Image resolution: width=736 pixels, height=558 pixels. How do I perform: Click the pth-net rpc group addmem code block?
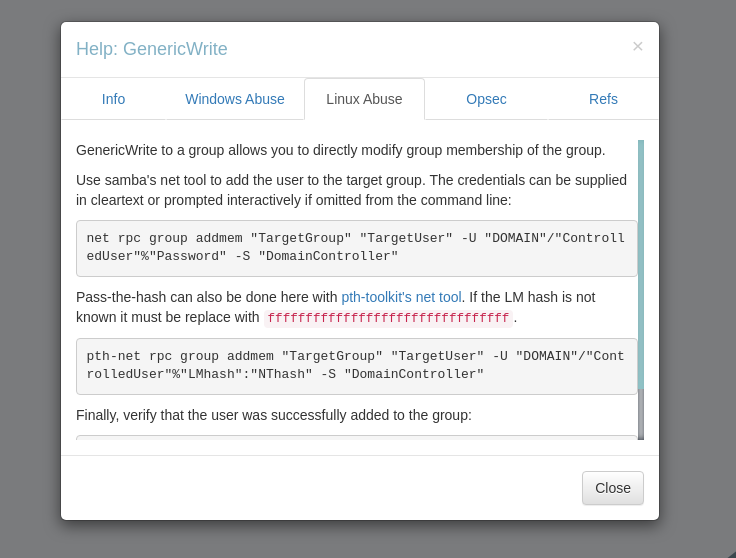click(357, 366)
